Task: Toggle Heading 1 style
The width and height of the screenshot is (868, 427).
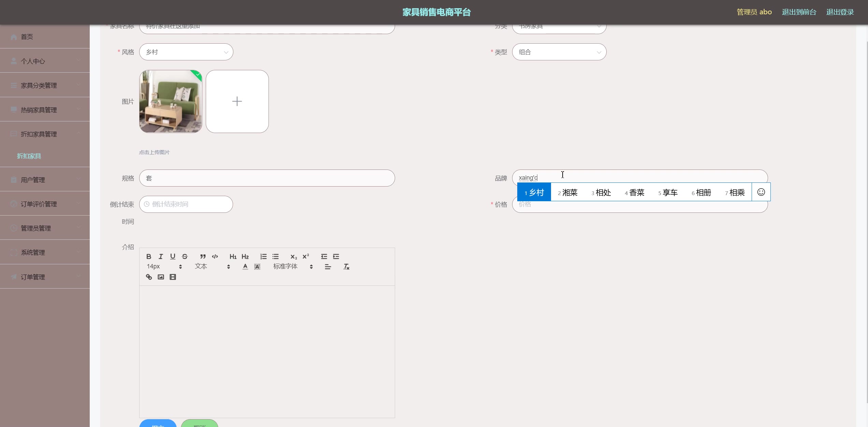Action: pyautogui.click(x=233, y=256)
